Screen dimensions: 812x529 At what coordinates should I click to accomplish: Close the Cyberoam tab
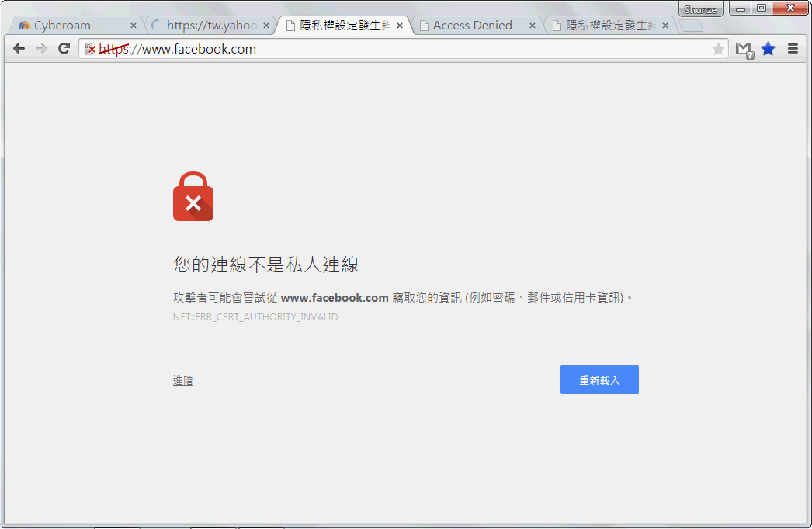133,26
